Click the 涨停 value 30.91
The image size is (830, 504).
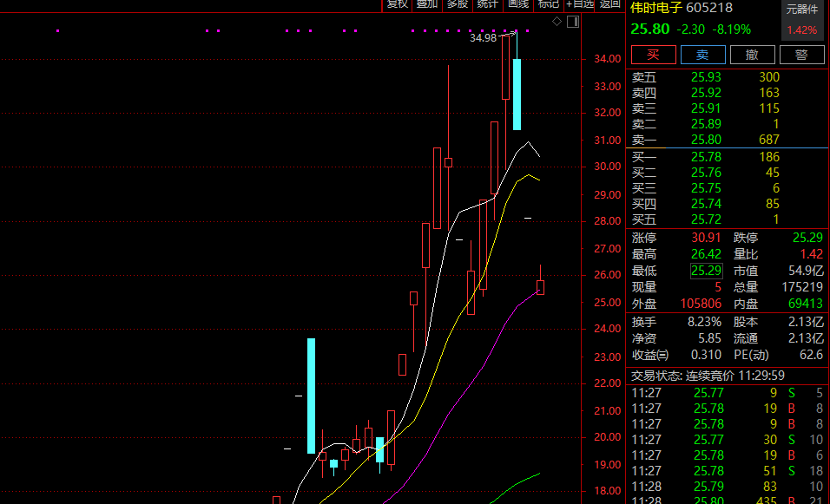[706, 238]
